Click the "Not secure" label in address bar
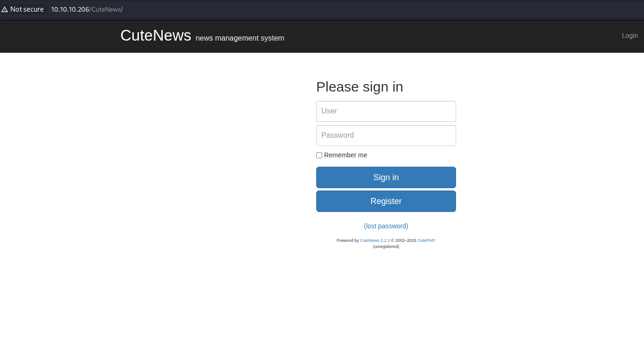Screen dimensions: 644x353 coord(27,9)
